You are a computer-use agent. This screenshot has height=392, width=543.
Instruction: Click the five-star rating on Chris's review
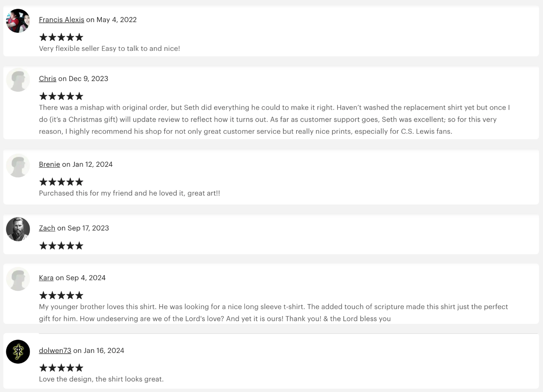(61, 97)
